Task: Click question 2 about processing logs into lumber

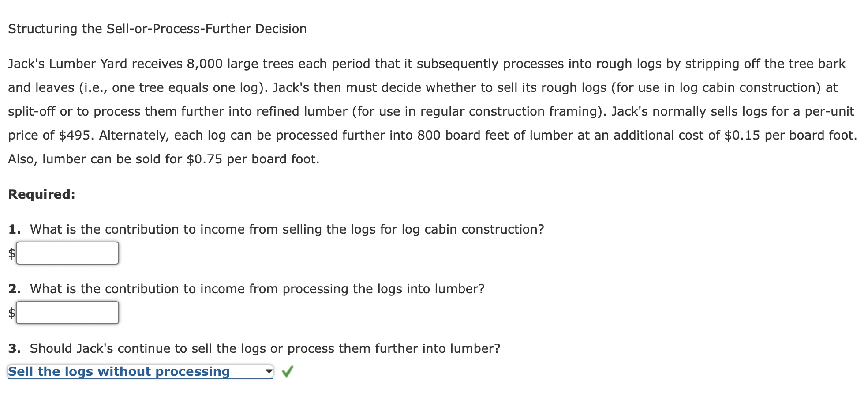Action: pyautogui.click(x=247, y=289)
